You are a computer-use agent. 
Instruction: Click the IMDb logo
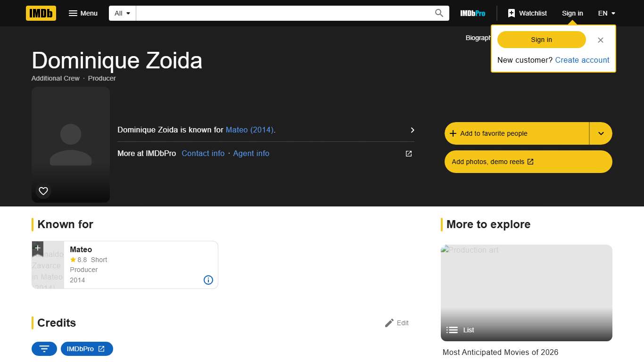(41, 13)
